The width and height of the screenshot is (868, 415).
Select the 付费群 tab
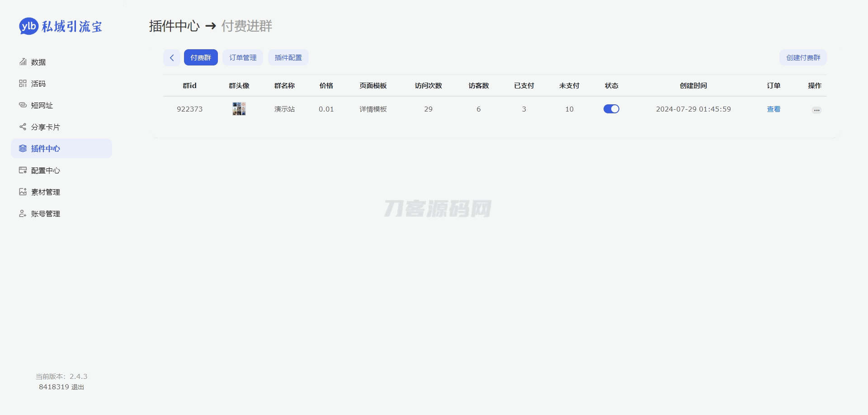coord(201,57)
